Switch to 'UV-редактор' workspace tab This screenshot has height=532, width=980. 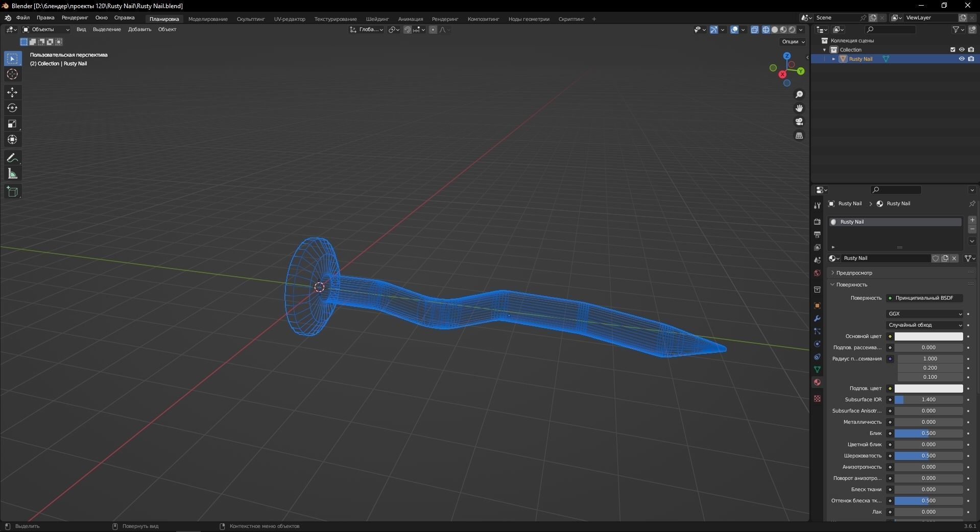[x=290, y=19]
